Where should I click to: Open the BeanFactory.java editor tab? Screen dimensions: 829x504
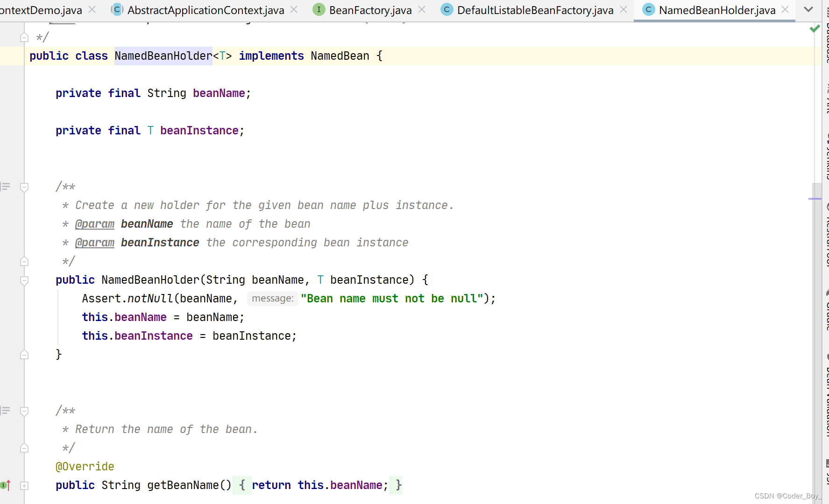click(370, 10)
